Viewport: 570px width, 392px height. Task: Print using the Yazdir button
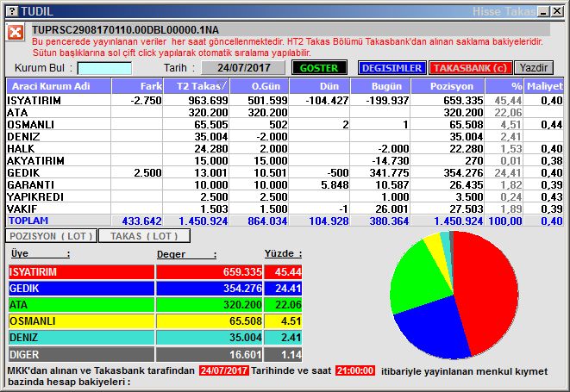(533, 68)
